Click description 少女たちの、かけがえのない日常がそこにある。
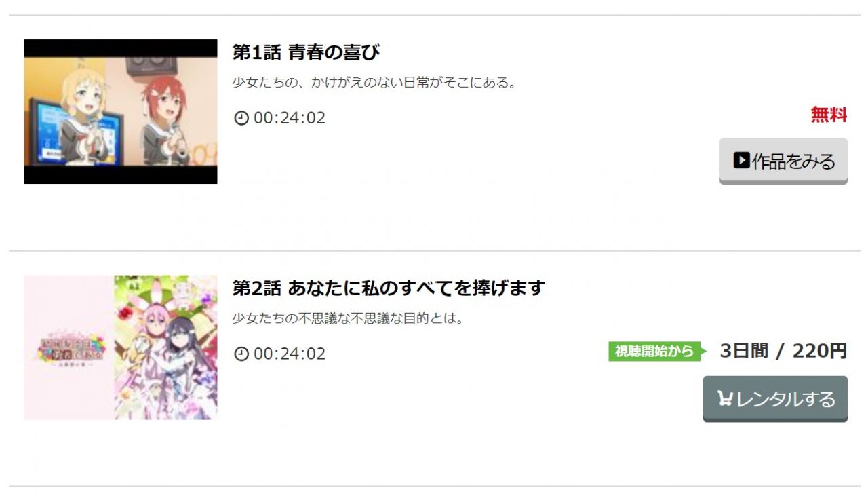This screenshot has height=494, width=868. coord(375,83)
